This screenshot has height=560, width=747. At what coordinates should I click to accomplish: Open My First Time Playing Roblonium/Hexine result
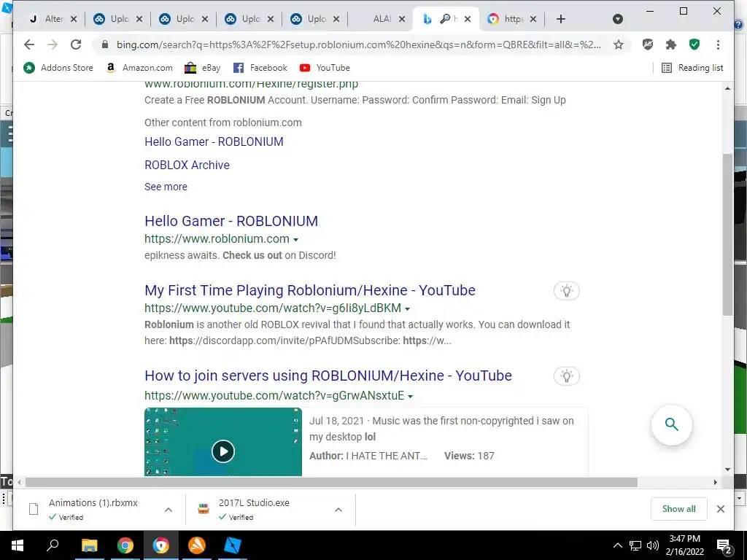(309, 290)
